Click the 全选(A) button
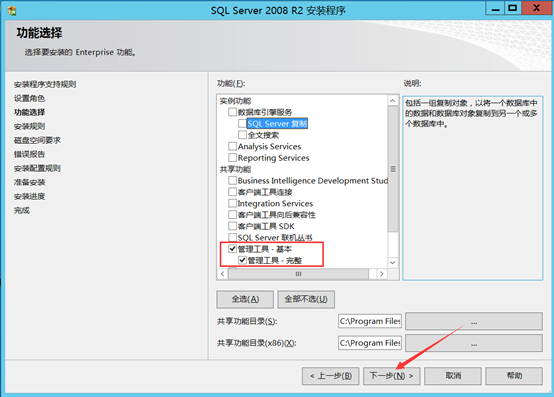The height and width of the screenshot is (397, 554). click(x=245, y=299)
